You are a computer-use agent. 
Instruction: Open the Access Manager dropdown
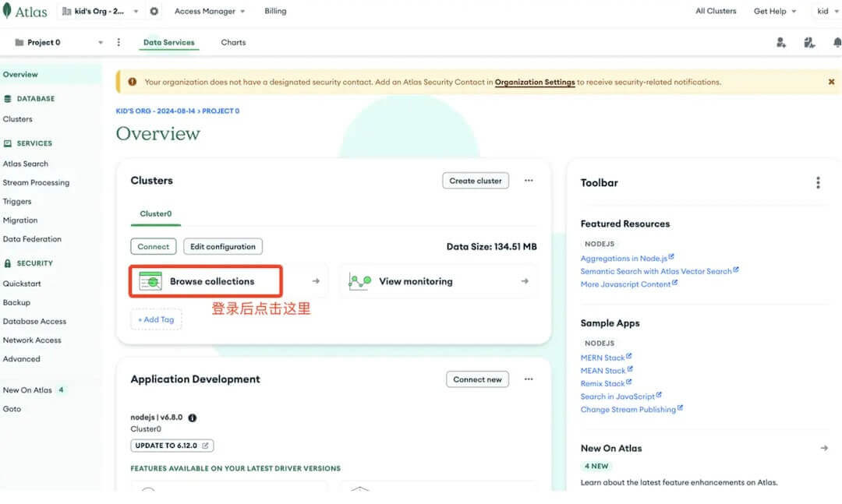coord(210,11)
